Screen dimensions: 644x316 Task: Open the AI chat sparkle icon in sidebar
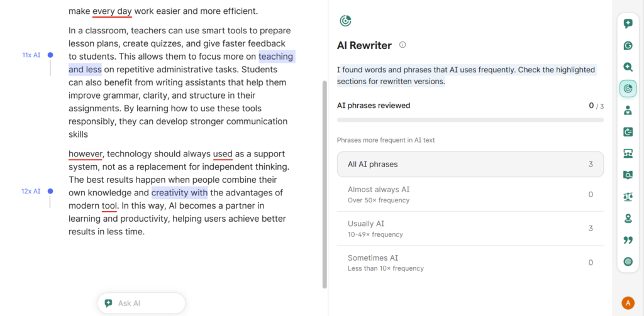(628, 24)
